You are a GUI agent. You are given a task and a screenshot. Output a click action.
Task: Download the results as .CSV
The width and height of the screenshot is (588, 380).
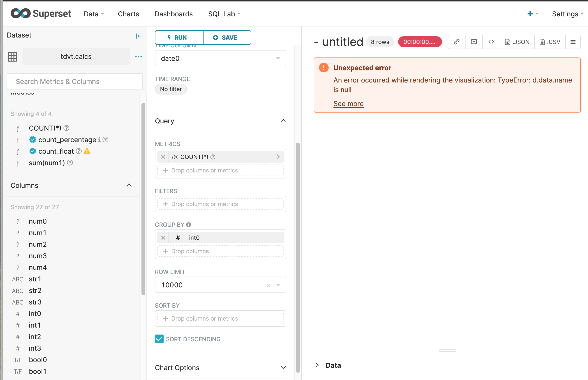point(550,42)
